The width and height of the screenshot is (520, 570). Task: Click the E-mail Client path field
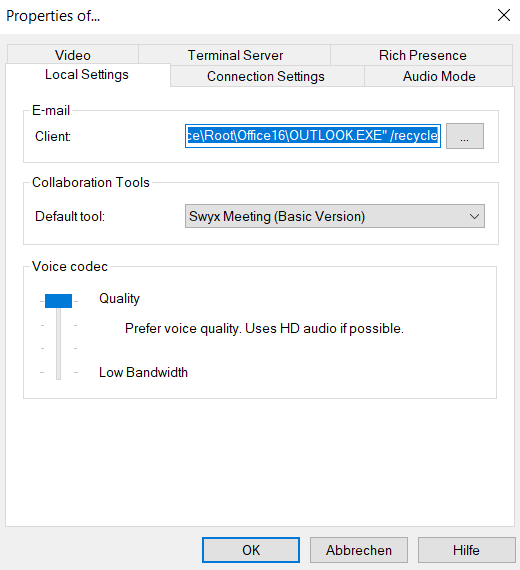pyautogui.click(x=313, y=136)
